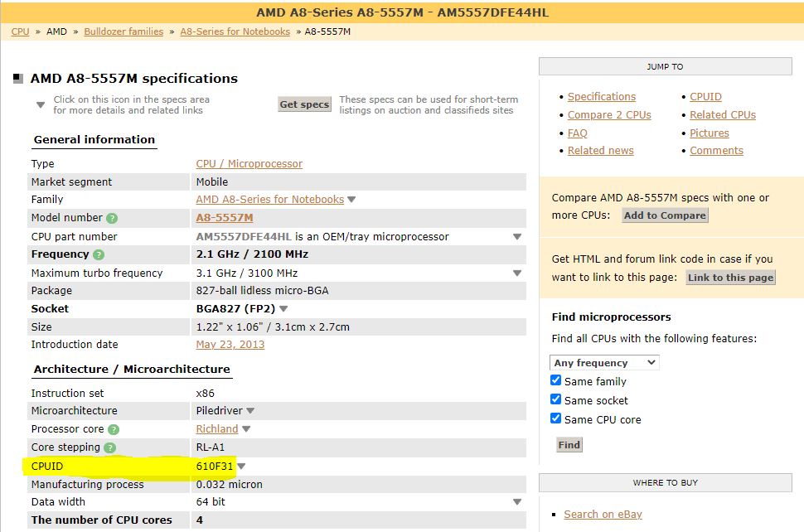Open the Any frequency dropdown
804x532 pixels.
(x=604, y=363)
